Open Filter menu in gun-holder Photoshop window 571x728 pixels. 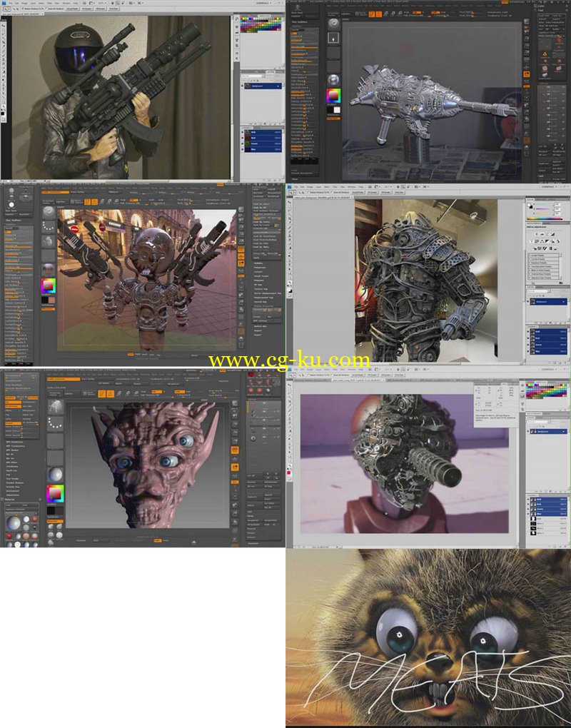coord(49,4)
